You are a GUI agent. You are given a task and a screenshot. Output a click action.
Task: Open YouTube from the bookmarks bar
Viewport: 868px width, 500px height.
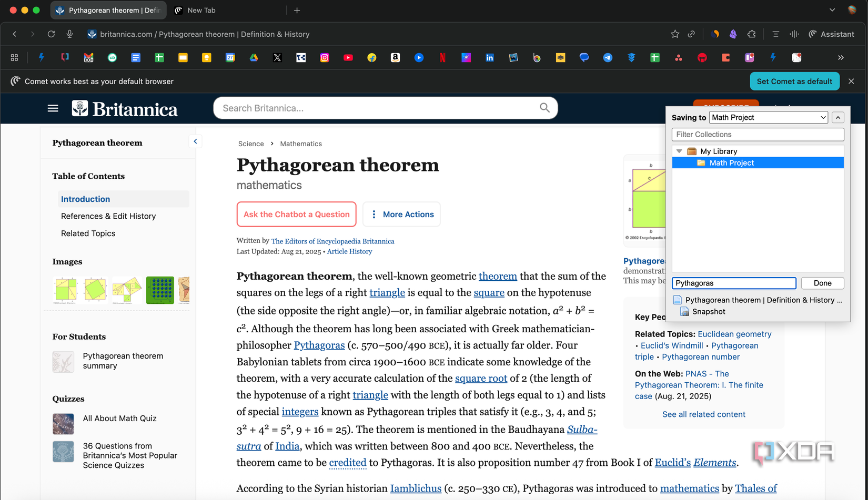coord(348,58)
